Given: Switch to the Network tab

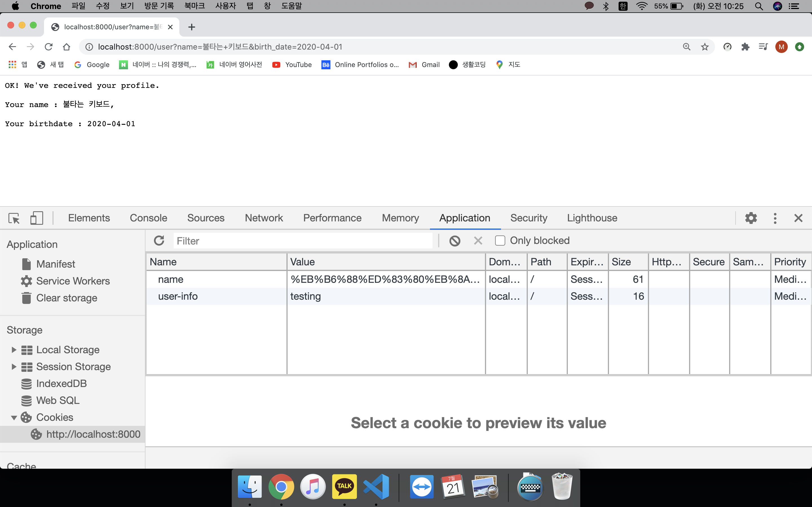Looking at the screenshot, I should pos(264,218).
